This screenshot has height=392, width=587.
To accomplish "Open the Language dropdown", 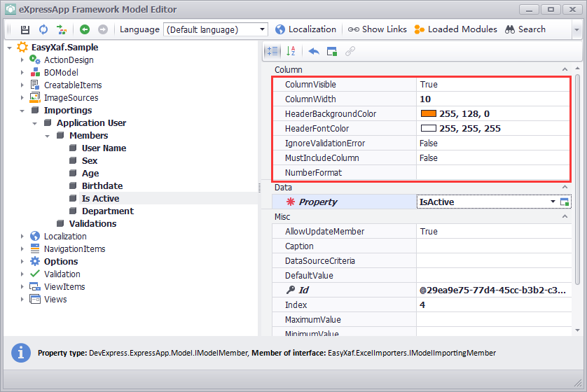I will coord(263,29).
